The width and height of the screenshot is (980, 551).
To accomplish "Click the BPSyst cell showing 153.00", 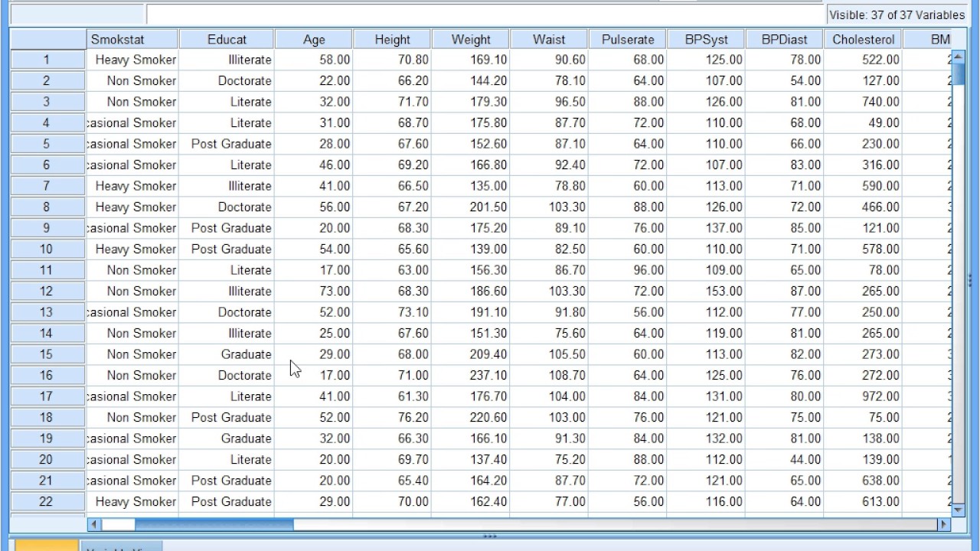I will click(706, 292).
